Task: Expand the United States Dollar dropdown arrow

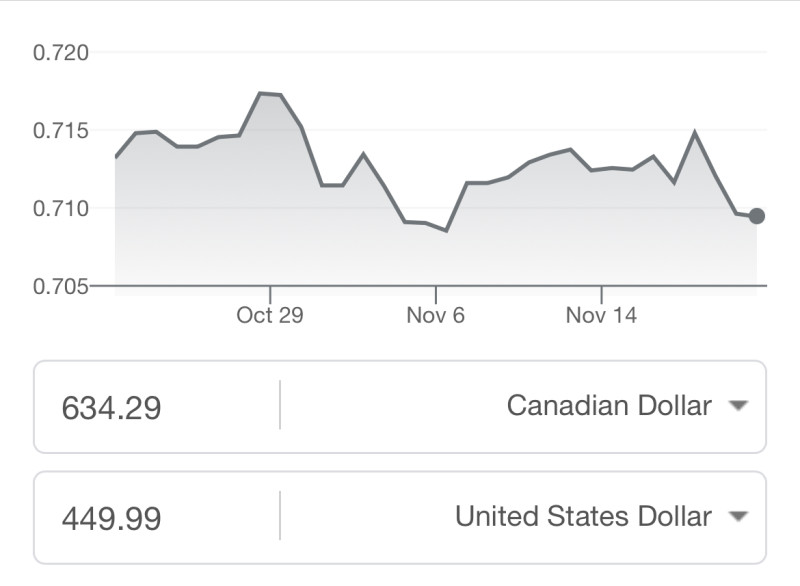Action: 738,517
